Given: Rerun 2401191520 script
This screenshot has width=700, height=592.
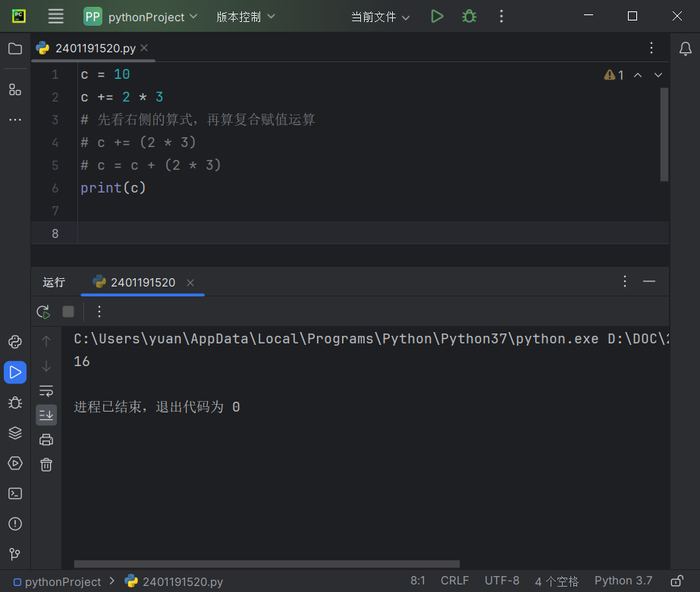Looking at the screenshot, I should pos(43,312).
